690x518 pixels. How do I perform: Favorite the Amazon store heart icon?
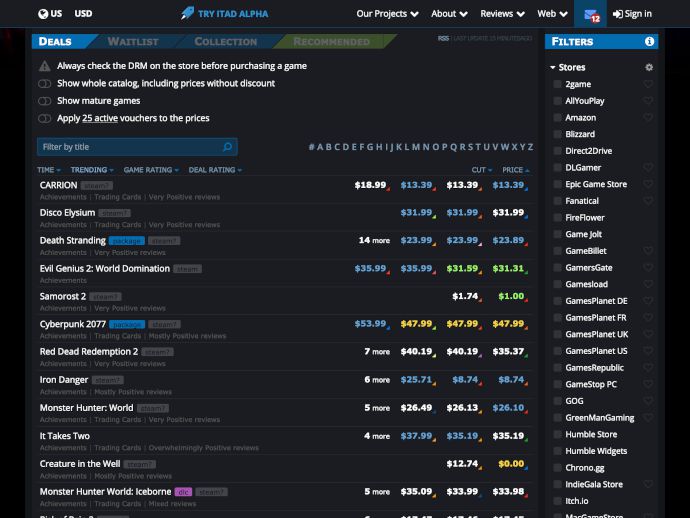(x=648, y=118)
